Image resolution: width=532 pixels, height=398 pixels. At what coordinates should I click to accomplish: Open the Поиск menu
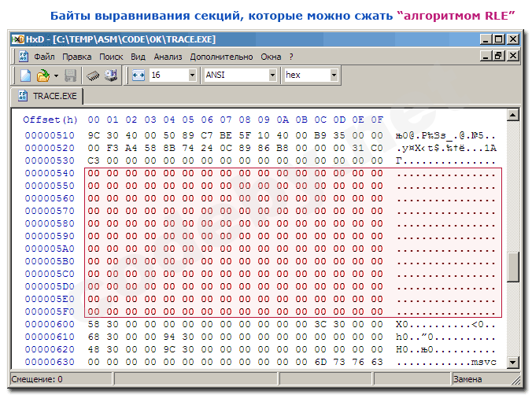click(111, 57)
